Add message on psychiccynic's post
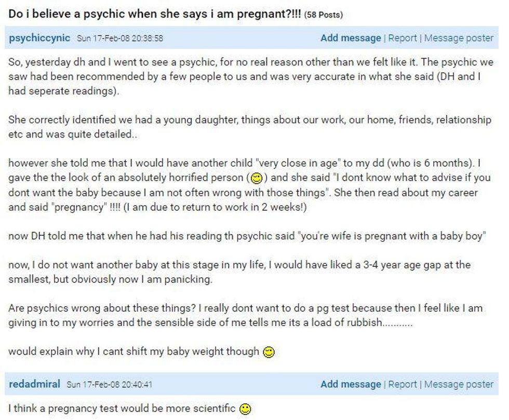509x420 pixels. click(351, 38)
